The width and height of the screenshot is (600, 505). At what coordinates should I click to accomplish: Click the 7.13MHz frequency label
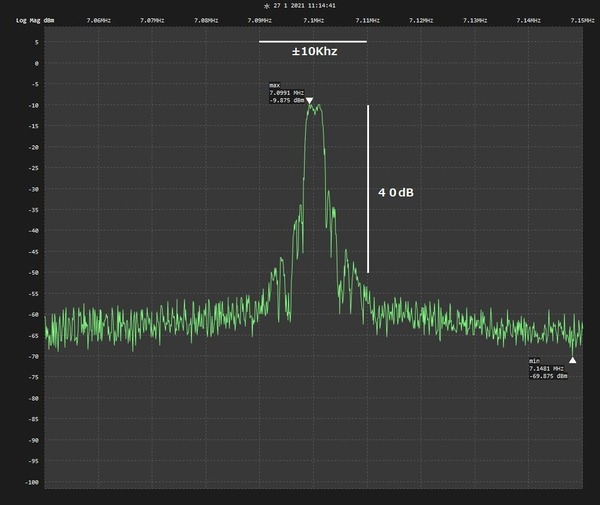click(x=475, y=20)
